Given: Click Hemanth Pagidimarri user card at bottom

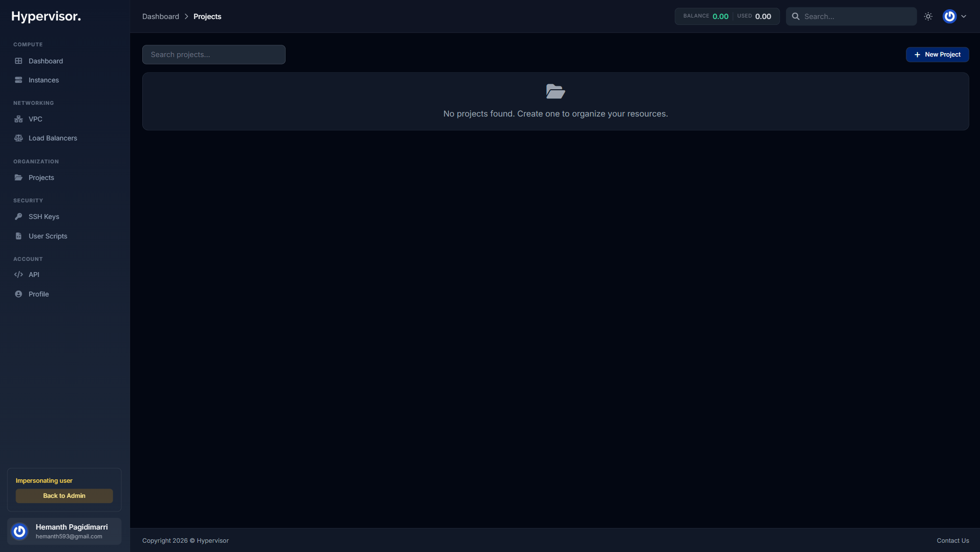Looking at the screenshot, I should click(x=64, y=531).
